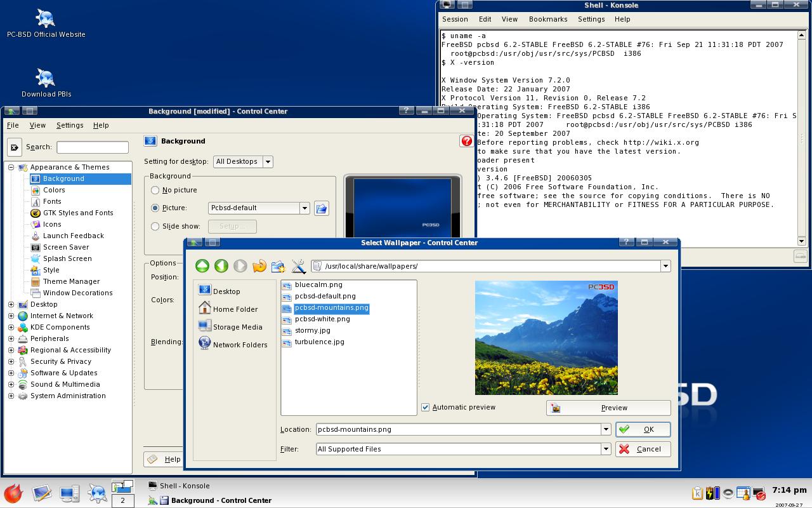This screenshot has width=812, height=508.
Task: Expand the Desktop tree node
Action: click(x=11, y=305)
